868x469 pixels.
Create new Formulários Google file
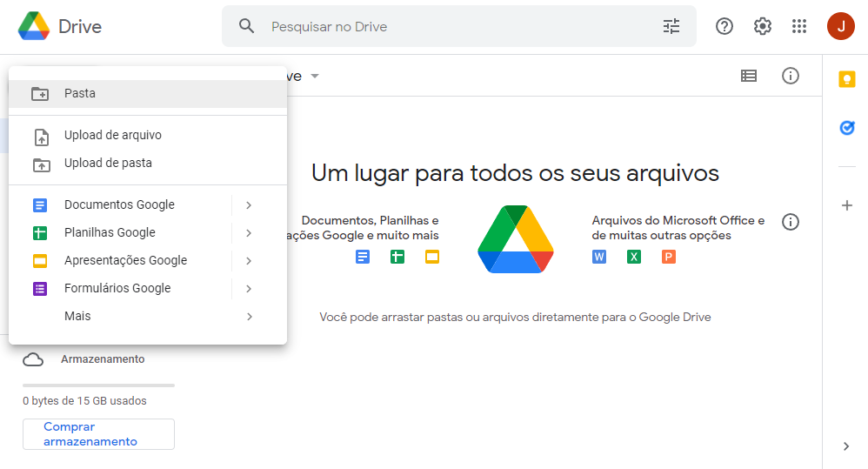coord(119,289)
